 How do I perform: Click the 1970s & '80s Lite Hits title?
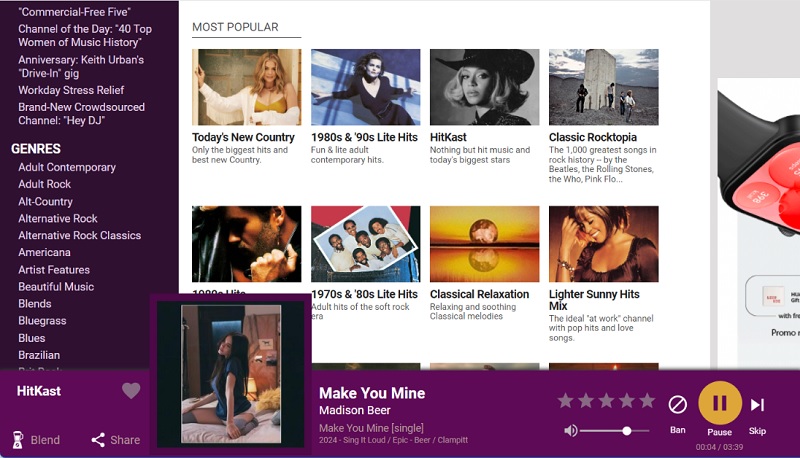pyautogui.click(x=364, y=294)
